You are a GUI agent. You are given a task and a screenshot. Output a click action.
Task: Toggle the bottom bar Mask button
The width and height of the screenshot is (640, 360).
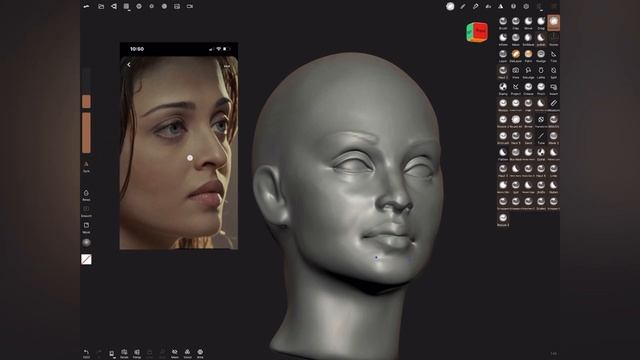click(175, 353)
